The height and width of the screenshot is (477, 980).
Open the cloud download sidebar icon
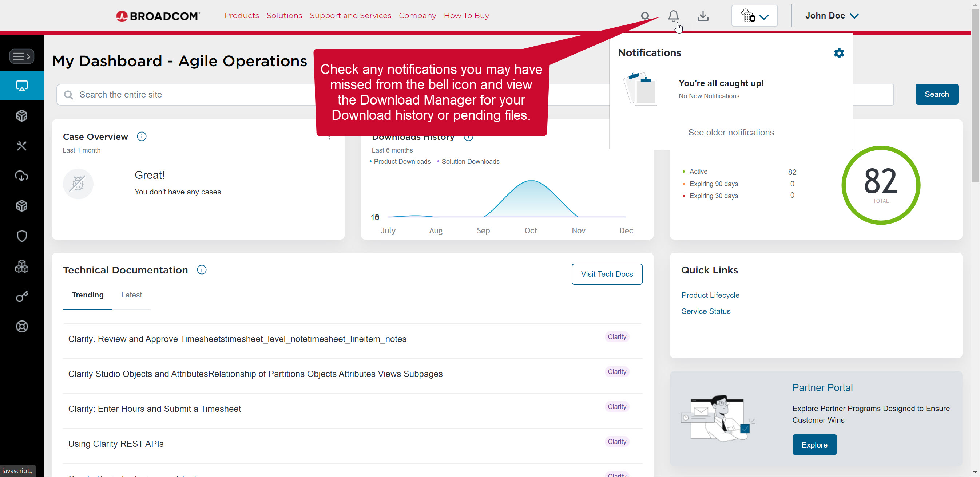tap(22, 176)
